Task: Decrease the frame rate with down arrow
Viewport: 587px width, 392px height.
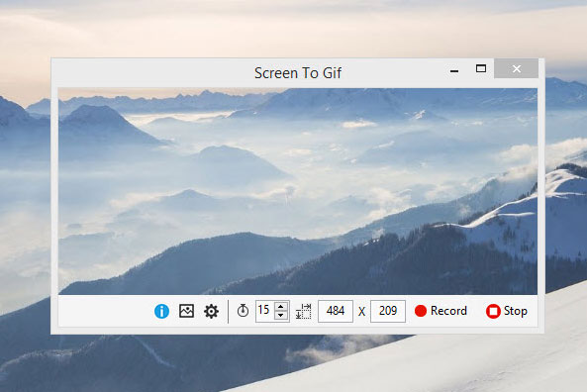Action: coord(281,316)
